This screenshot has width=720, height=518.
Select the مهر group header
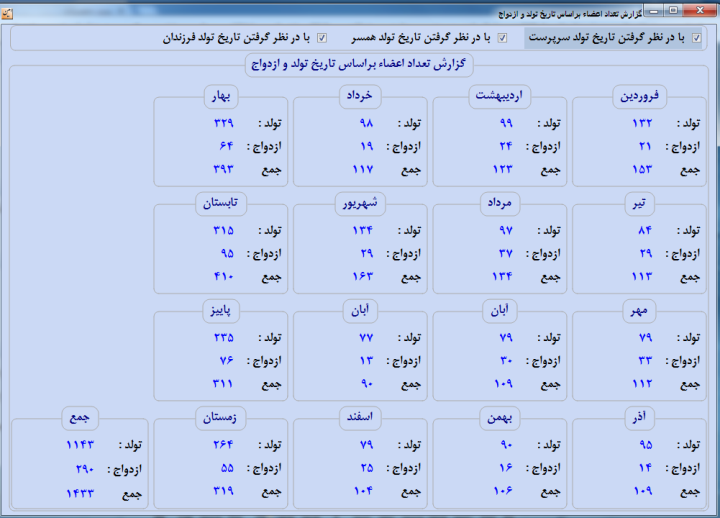coord(639,311)
